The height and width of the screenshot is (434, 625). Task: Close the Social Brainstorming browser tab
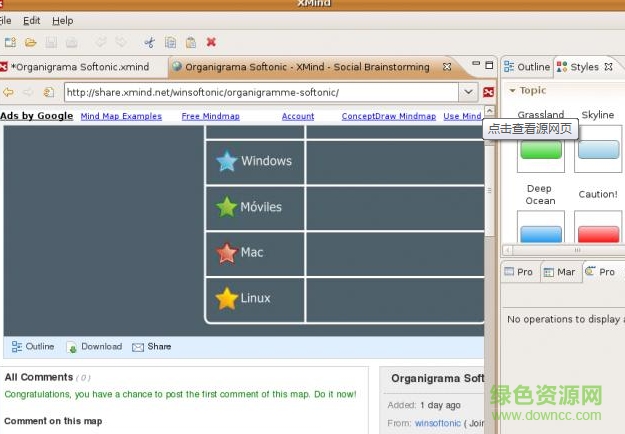pyautogui.click(x=447, y=67)
